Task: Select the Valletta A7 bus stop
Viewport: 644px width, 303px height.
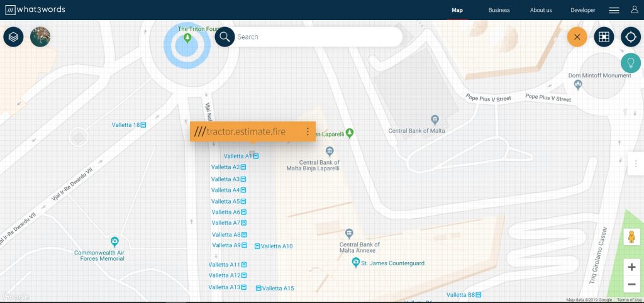Action: click(229, 223)
